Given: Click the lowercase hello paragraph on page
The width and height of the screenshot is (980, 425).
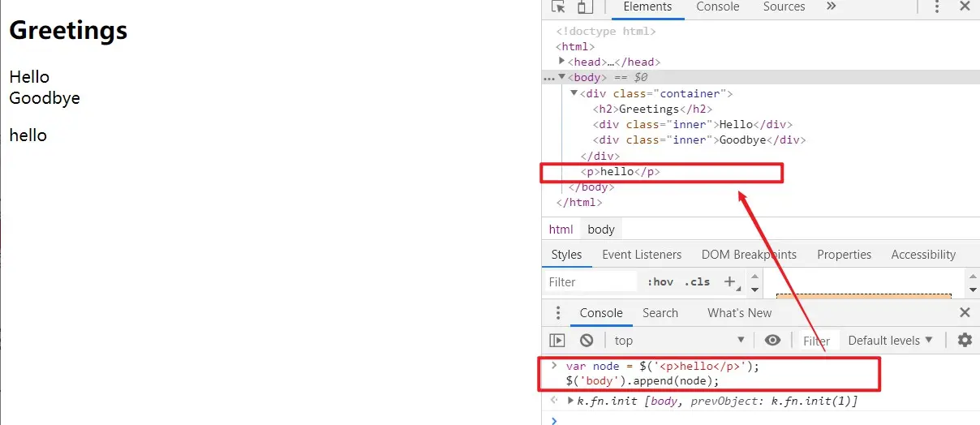Looking at the screenshot, I should pos(28,135).
